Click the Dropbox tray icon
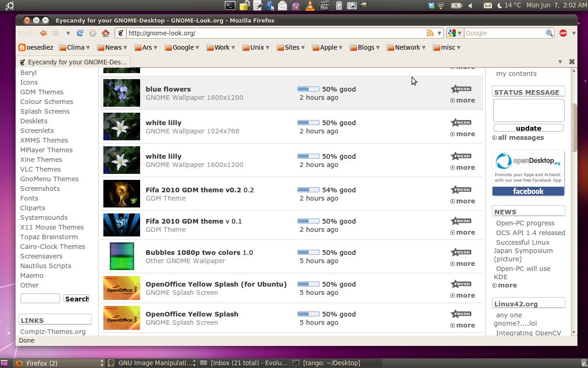Screen dimensions: 588x368 [x=431, y=6]
